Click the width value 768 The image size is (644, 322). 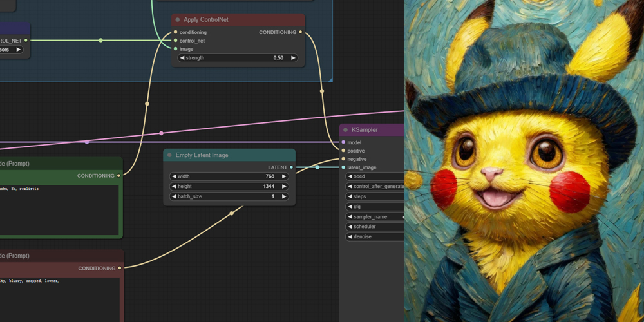(x=270, y=176)
